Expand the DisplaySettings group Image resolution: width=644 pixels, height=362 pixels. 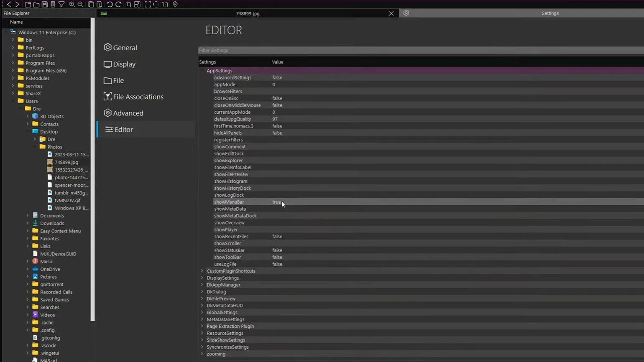pos(202,278)
